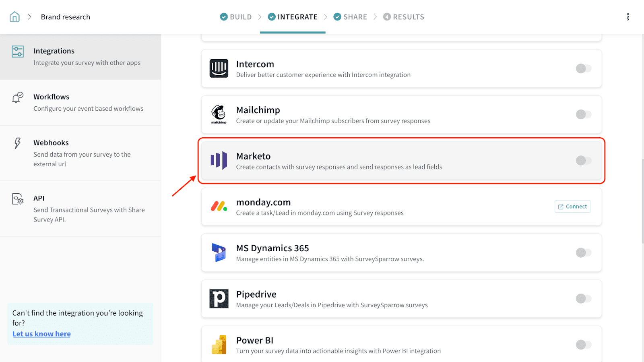Go to the SHARE step tab
644x362 pixels.
click(x=350, y=17)
